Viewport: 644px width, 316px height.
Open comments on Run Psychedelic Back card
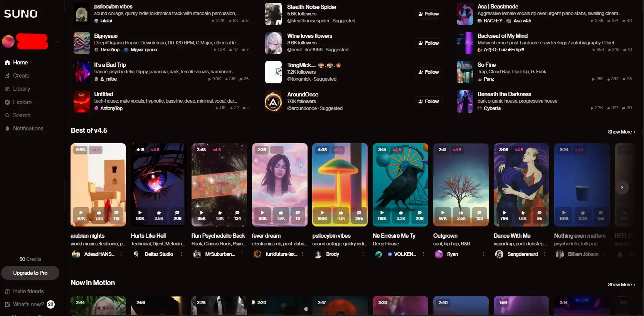[237, 215]
